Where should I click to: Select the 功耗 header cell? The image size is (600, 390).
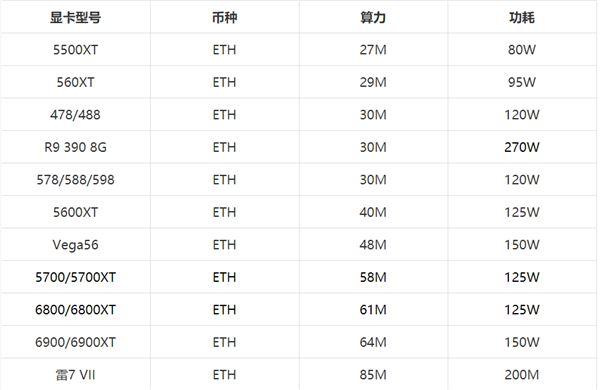522,17
